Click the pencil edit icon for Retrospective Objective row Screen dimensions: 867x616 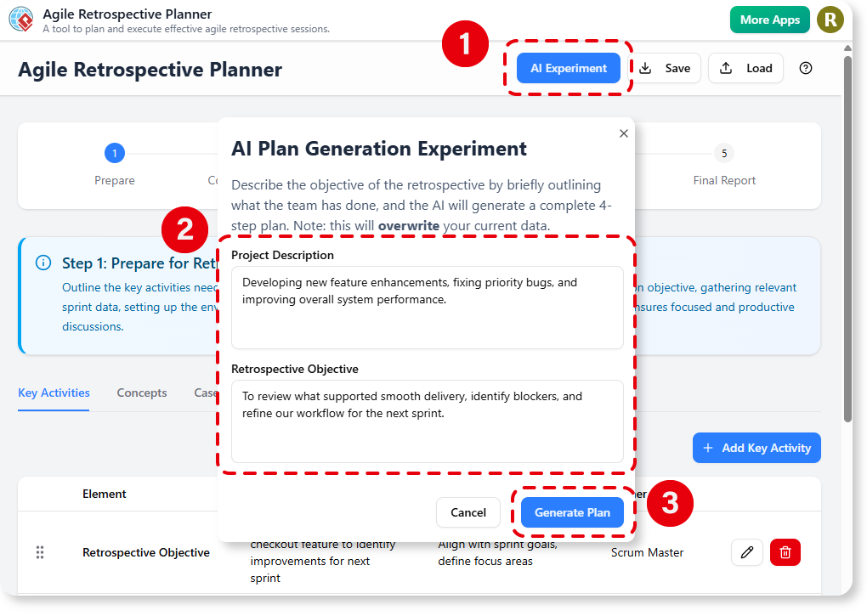click(x=747, y=552)
